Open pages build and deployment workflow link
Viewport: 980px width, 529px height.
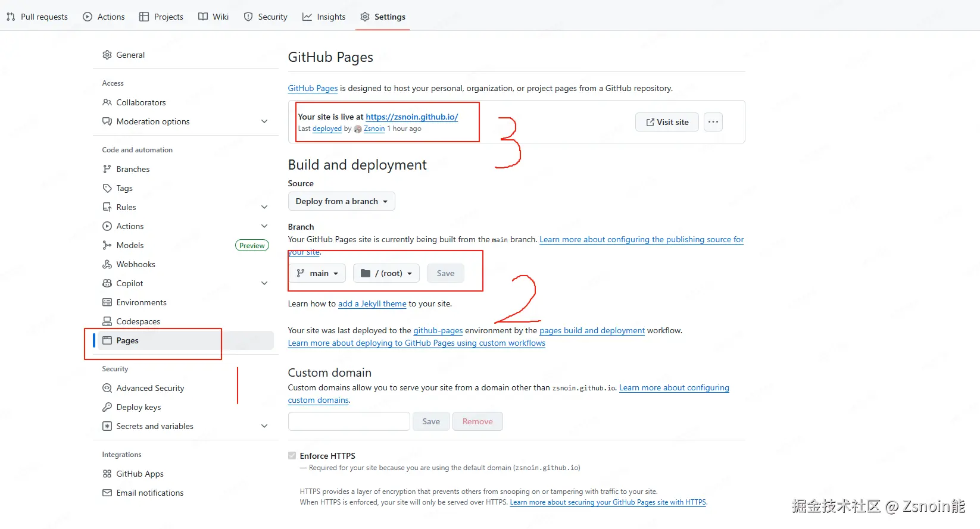(x=592, y=330)
